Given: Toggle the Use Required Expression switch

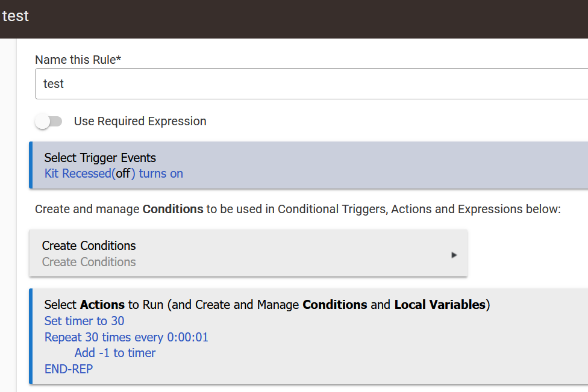Looking at the screenshot, I should pos(48,122).
